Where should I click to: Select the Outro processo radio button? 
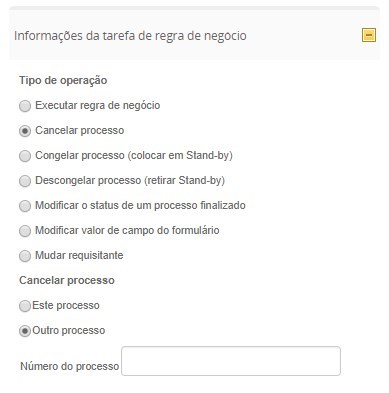click(25, 331)
